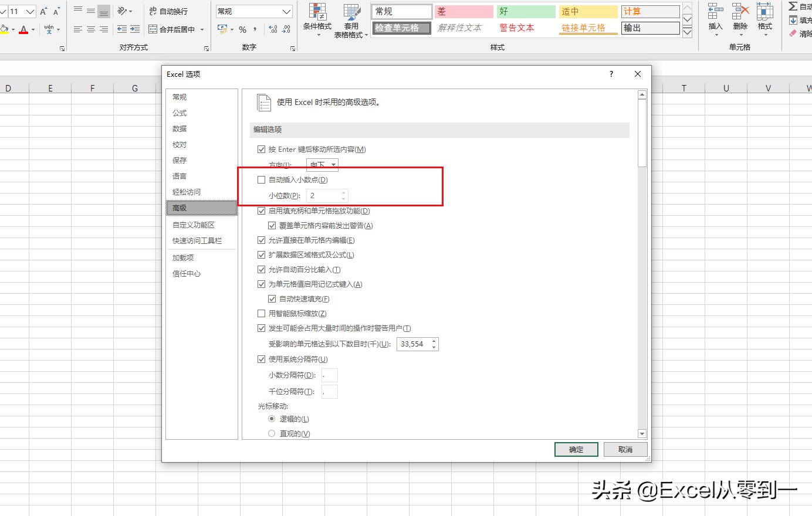
Task: Click the 取消 button
Action: (x=625, y=450)
